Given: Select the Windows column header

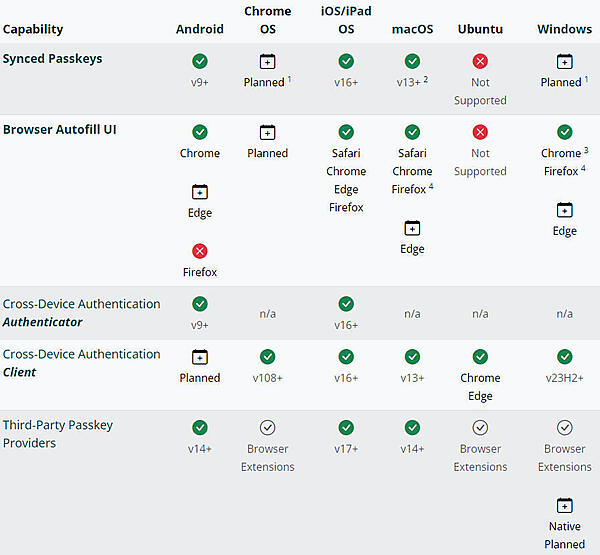Looking at the screenshot, I should tap(564, 29).
